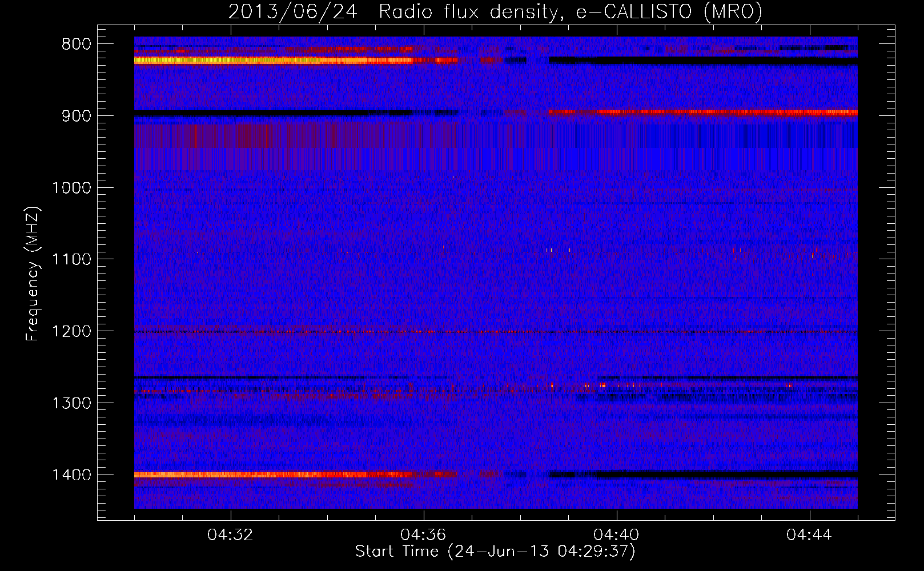Click the 1200 frequency tick label
The height and width of the screenshot is (571, 924).
tap(72, 332)
